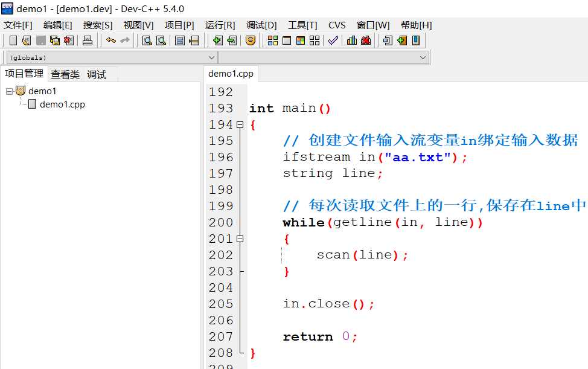Switch to the 查看类 tab
The width and height of the screenshot is (588, 369).
65,75
